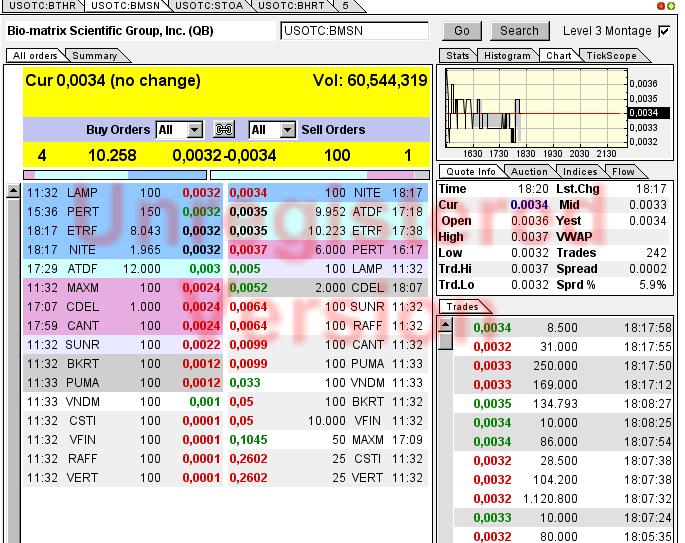
Task: Click sell order row ETRF 10.223
Action: (328, 231)
